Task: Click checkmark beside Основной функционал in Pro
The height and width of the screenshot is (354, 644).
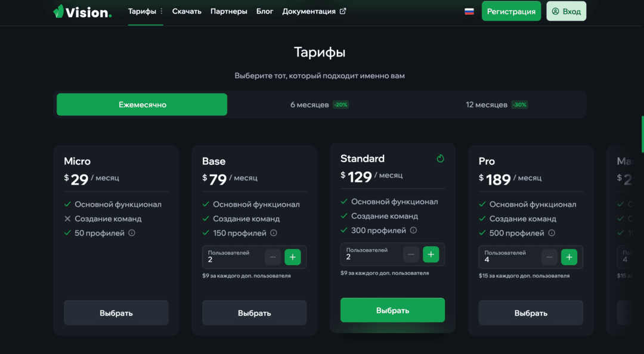Action: [x=482, y=204]
